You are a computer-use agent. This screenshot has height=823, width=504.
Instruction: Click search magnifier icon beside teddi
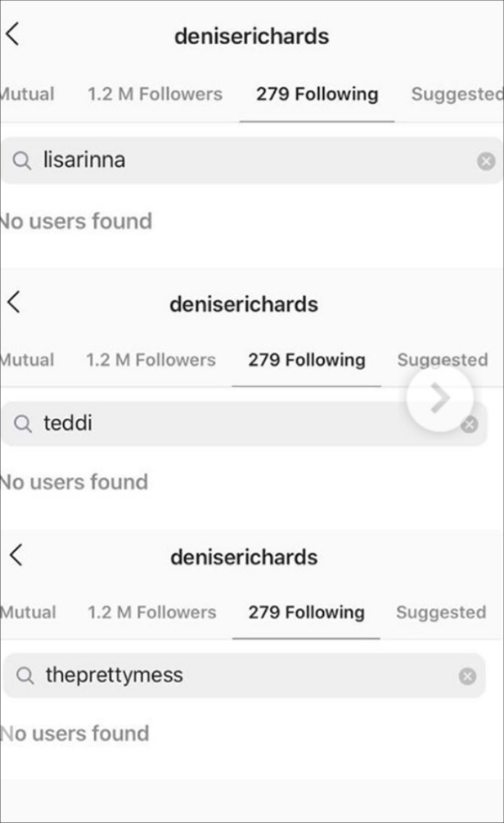[x=22, y=423]
